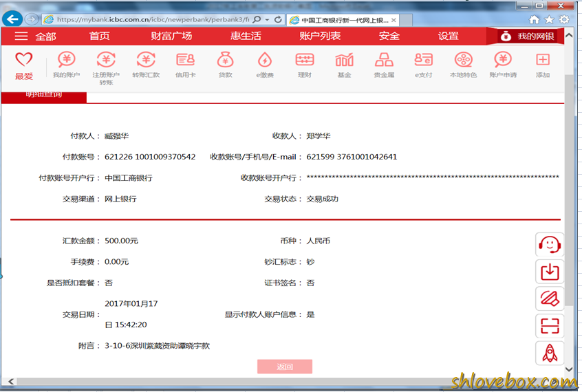582x392 pixels.
Task: Click the download floating icon
Action: (x=550, y=272)
